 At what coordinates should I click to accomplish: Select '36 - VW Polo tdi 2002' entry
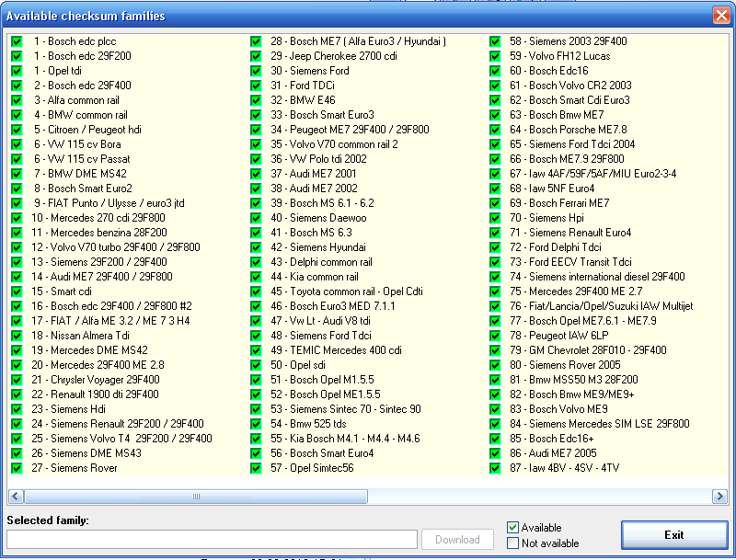318,159
